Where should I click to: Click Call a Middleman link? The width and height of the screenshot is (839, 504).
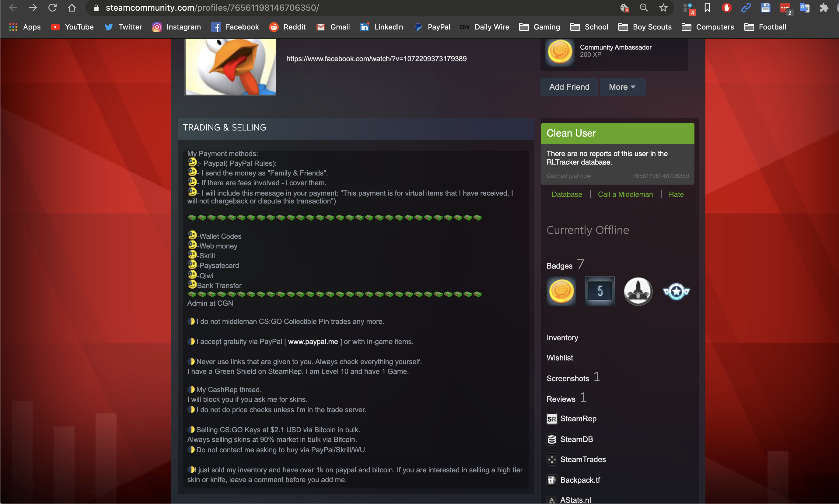625,194
